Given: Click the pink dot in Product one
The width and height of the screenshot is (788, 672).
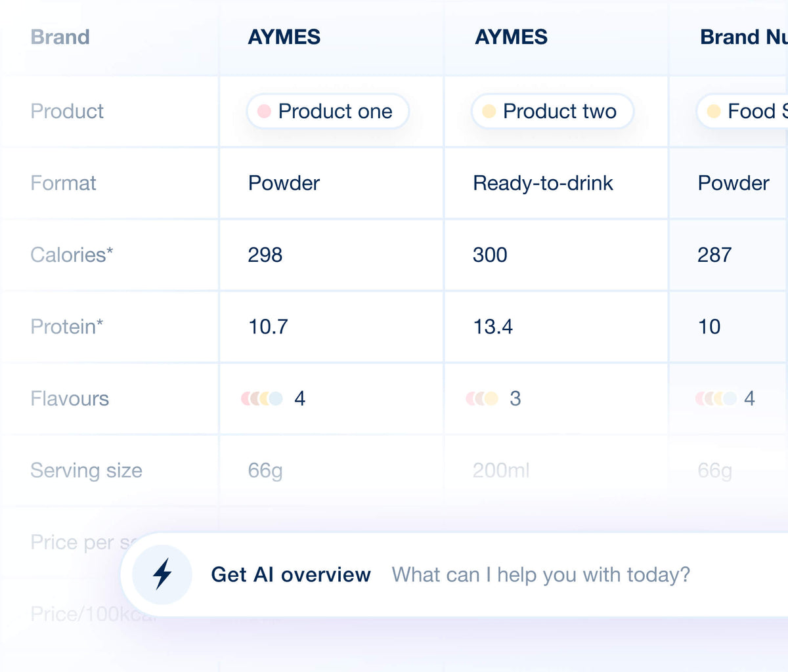Looking at the screenshot, I should pyautogui.click(x=264, y=112).
